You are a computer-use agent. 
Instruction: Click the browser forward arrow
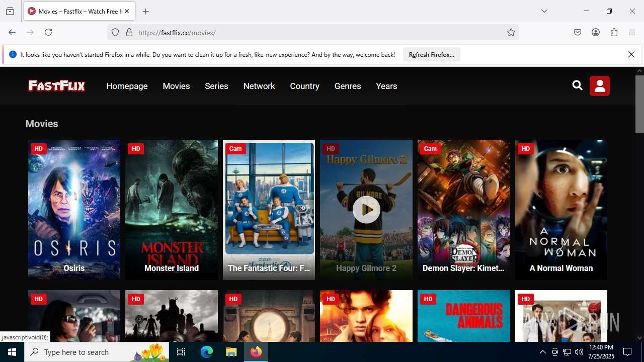click(x=30, y=32)
